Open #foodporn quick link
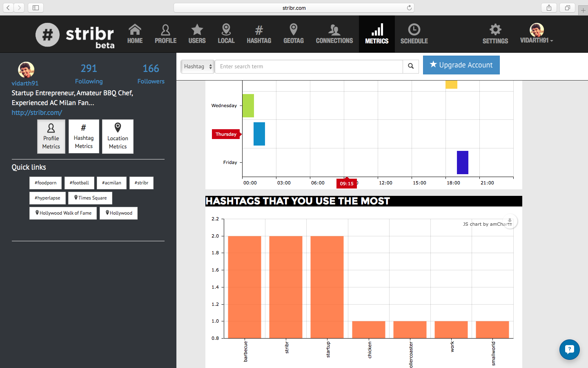This screenshot has width=588, height=368. (x=45, y=183)
